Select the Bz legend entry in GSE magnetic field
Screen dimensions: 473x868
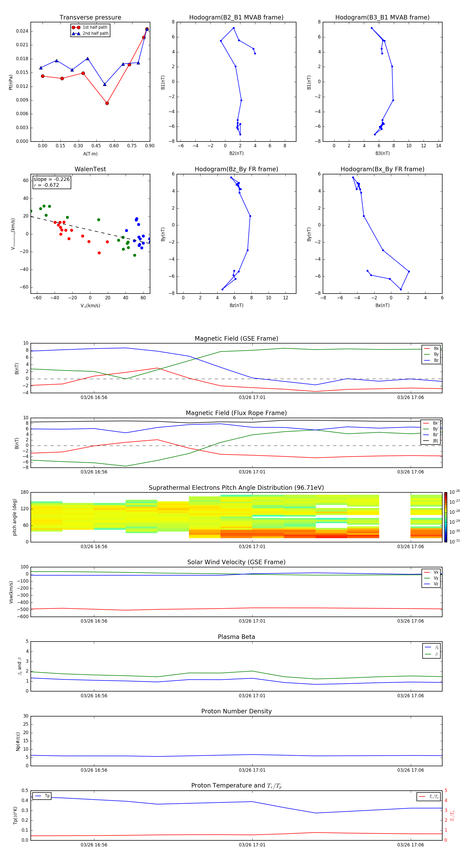coord(431,360)
